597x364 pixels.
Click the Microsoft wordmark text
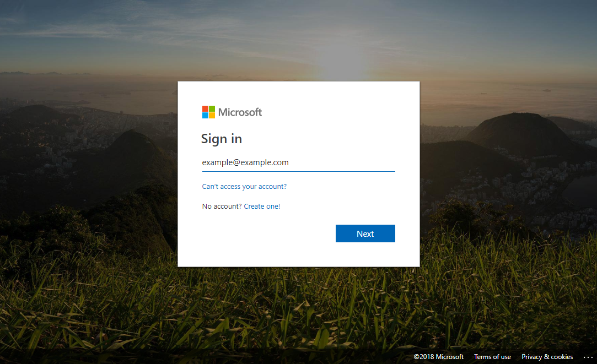point(240,112)
